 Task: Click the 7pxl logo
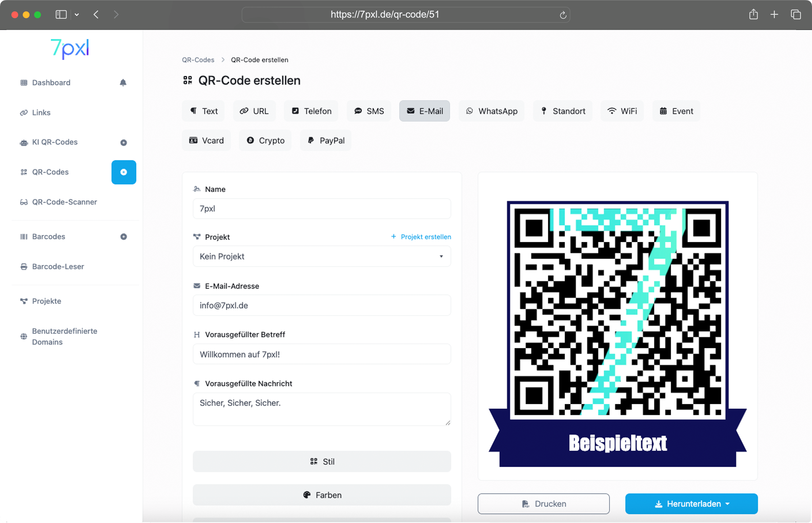[70, 48]
